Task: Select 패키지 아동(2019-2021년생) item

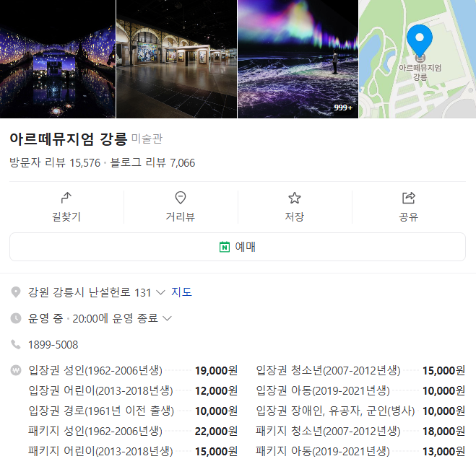Action: coord(323,451)
